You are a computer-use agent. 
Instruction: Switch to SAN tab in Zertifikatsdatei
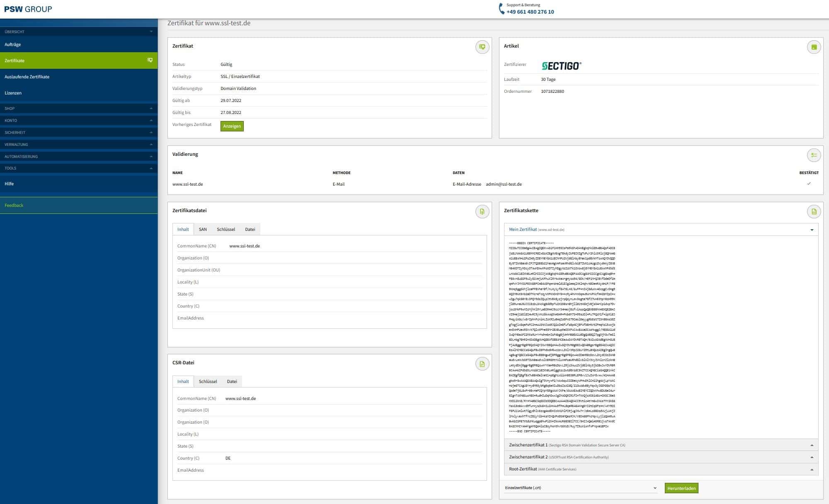(x=203, y=229)
